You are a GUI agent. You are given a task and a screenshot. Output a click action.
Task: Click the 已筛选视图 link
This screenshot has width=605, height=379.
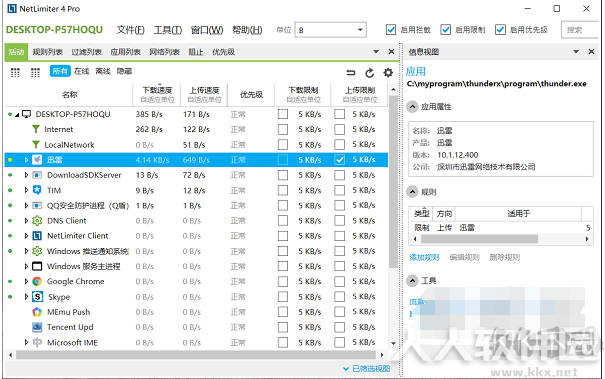point(371,369)
